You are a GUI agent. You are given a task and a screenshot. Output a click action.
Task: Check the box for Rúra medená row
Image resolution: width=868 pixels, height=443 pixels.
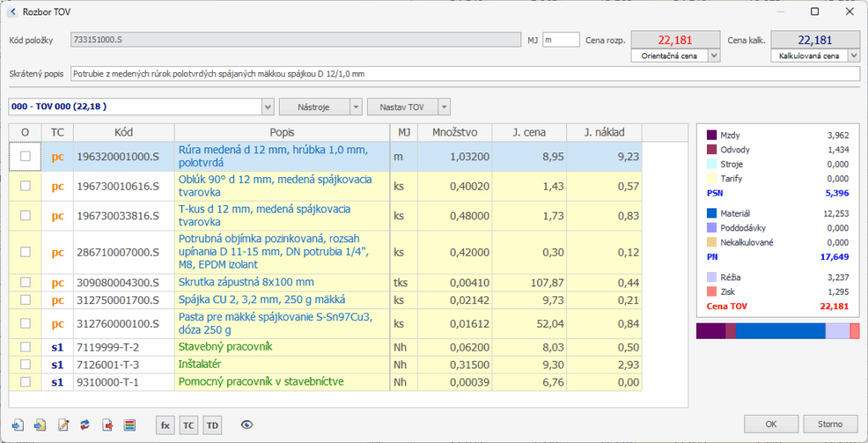(x=25, y=157)
